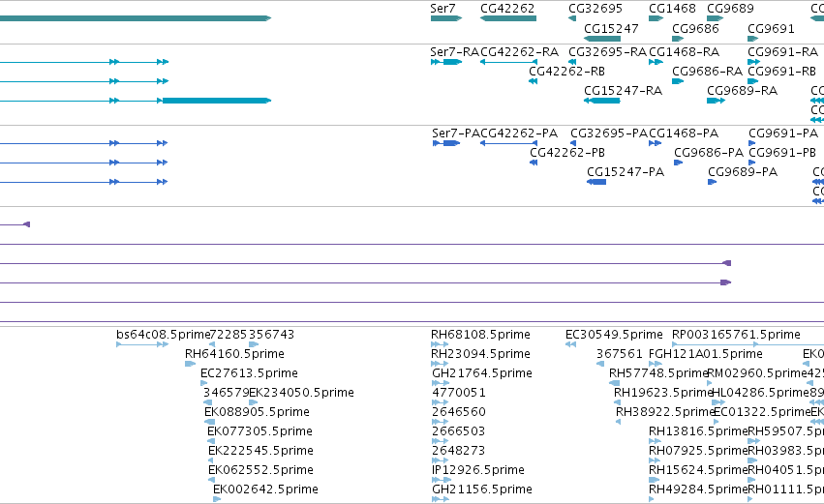The height and width of the screenshot is (504, 824).
Task: Click the CG1468-PA protein label
Action: pos(684,133)
